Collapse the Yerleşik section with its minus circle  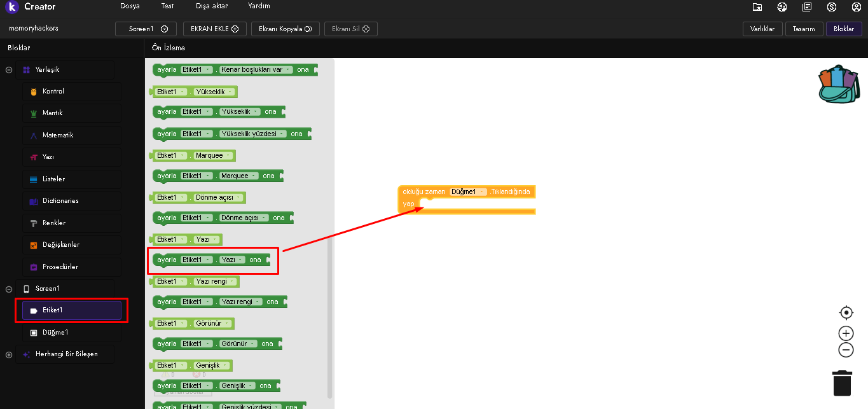(9, 70)
